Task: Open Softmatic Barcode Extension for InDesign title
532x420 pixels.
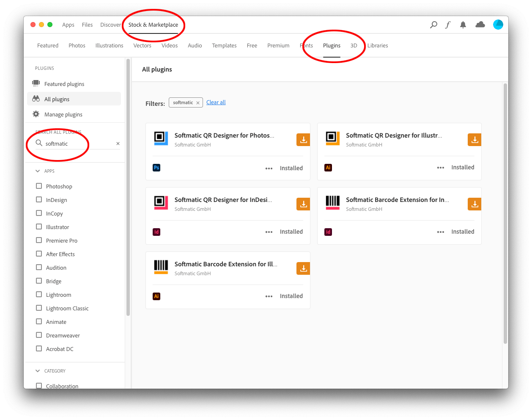Action: click(398, 200)
